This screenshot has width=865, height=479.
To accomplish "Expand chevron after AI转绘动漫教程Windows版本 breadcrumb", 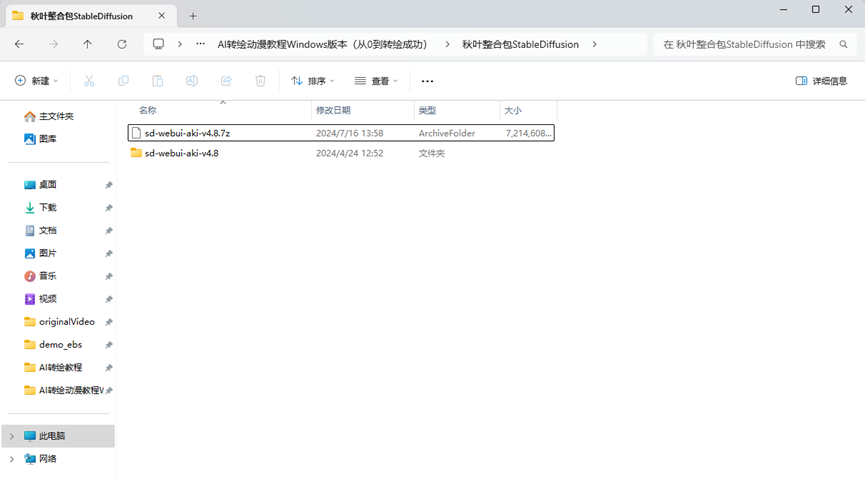I will (447, 44).
